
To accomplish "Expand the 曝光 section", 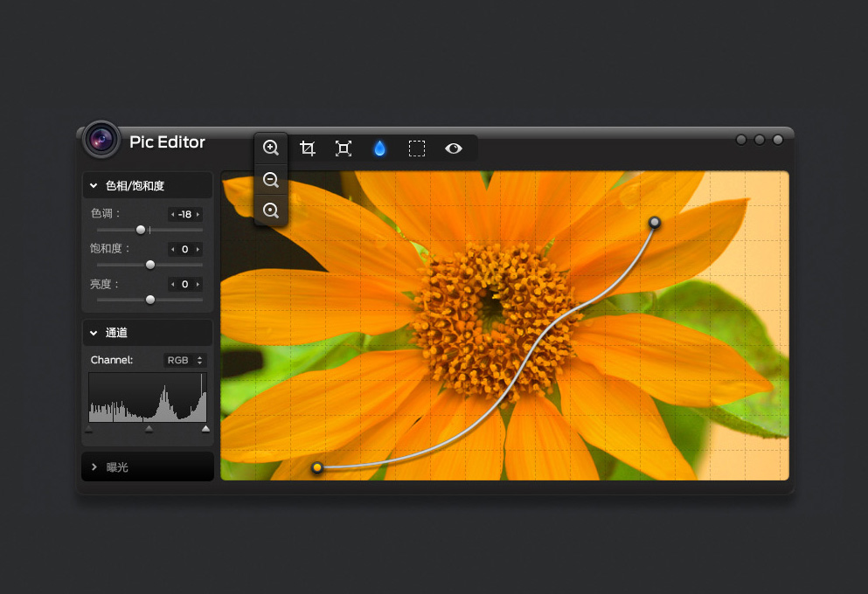I will click(x=94, y=467).
